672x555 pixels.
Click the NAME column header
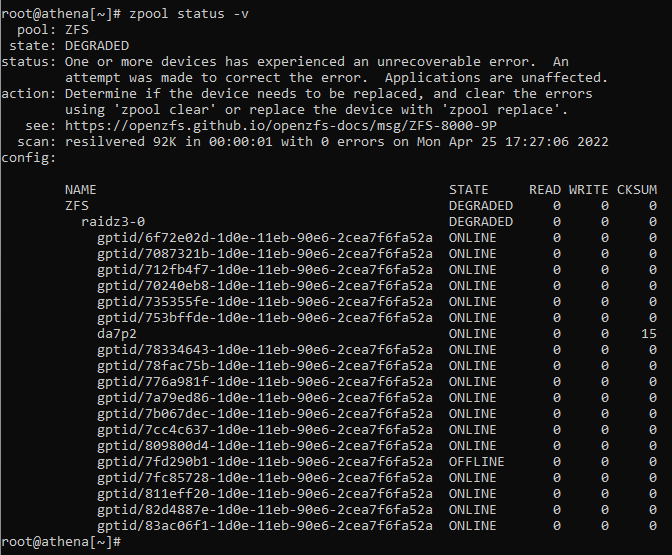pyautogui.click(x=81, y=190)
